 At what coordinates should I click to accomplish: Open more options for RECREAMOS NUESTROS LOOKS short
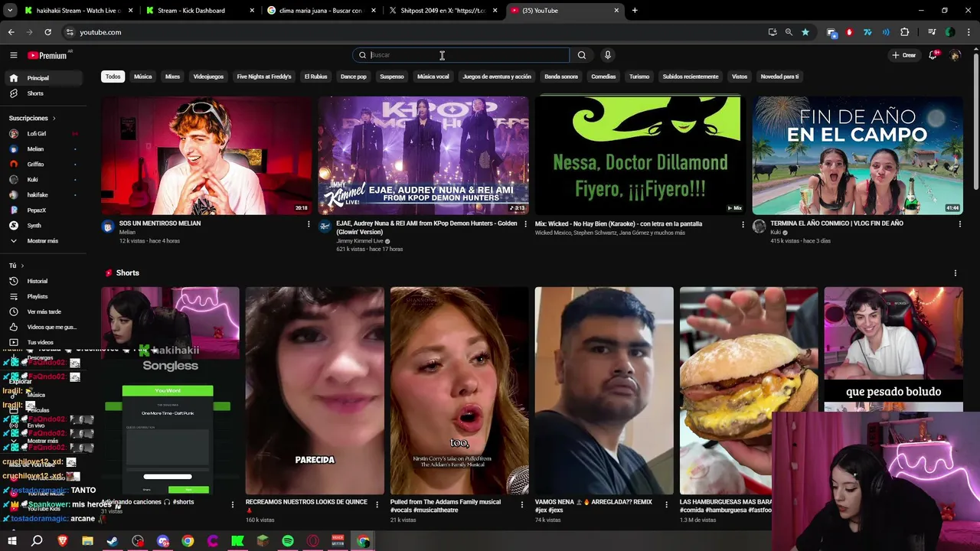pos(377,504)
